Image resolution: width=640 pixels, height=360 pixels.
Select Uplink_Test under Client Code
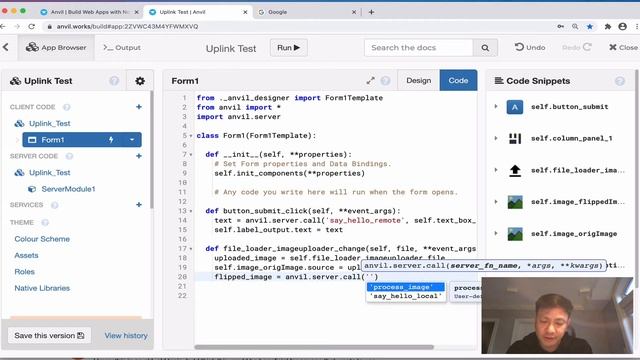tap(49, 123)
